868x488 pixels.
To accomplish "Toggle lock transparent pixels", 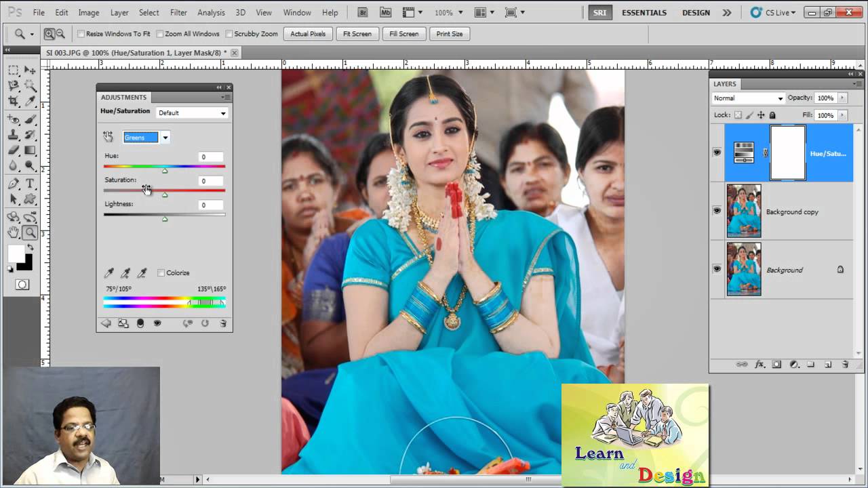I will pyautogui.click(x=738, y=115).
